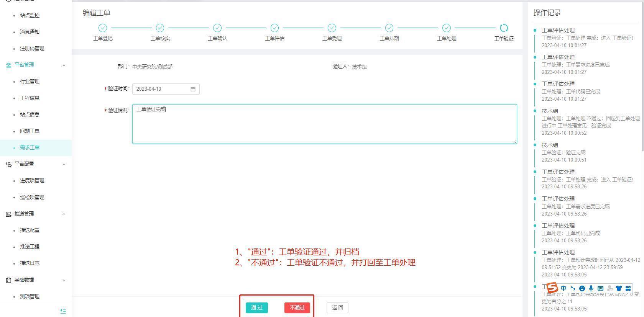Open the emoji smiley icon in IME toolbar
This screenshot has width=644, height=317.
click(x=582, y=288)
